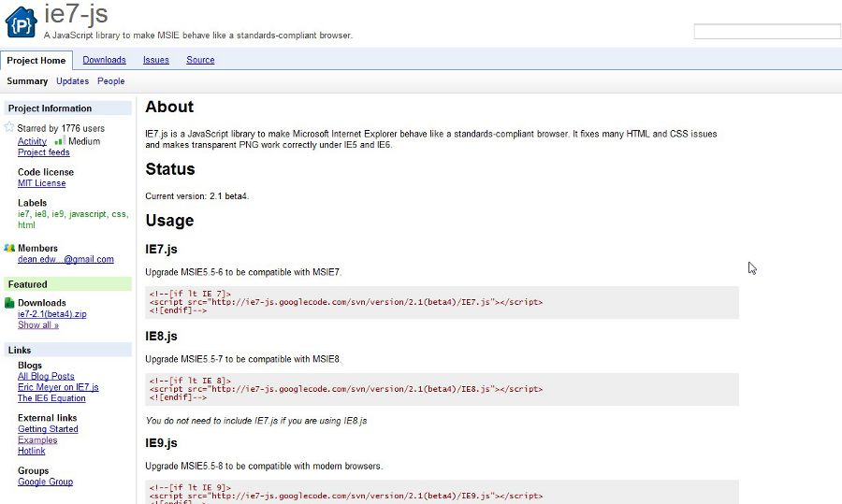
Task: Open the Hotlink link
Action: pyautogui.click(x=31, y=451)
